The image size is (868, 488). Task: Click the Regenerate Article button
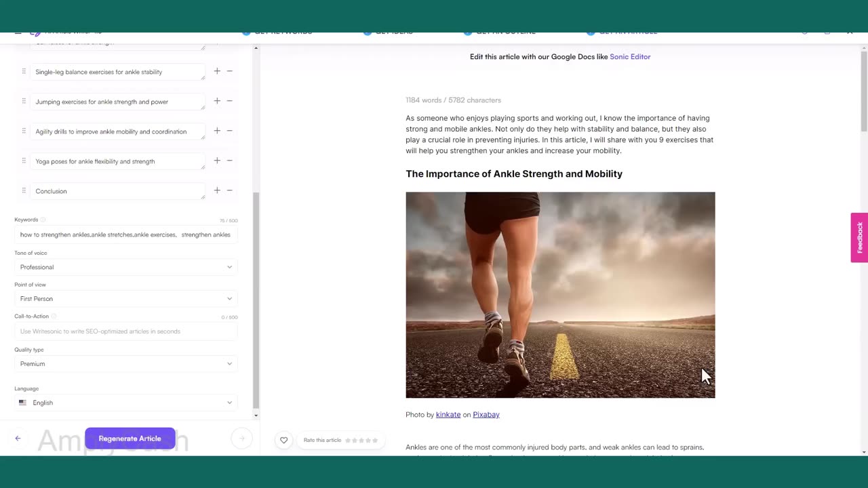point(130,439)
